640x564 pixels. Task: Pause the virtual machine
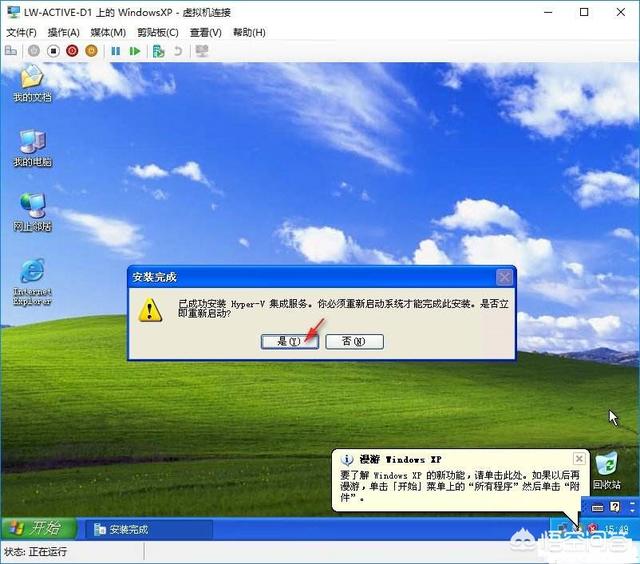point(116,51)
